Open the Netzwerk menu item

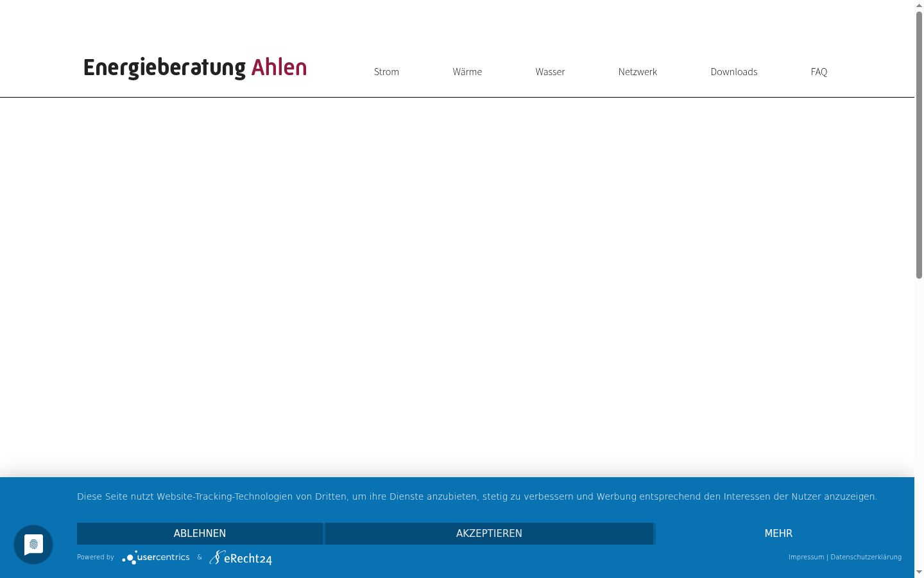point(638,72)
